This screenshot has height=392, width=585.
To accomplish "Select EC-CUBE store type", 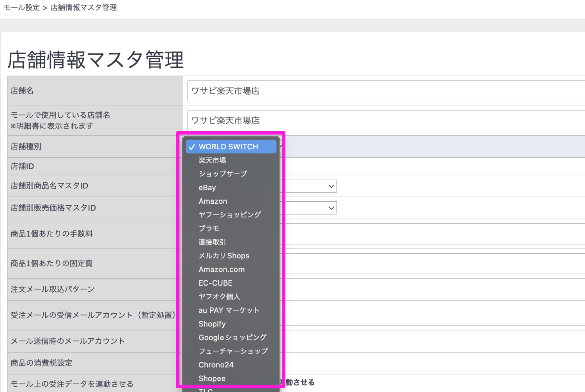I will 231,283.
